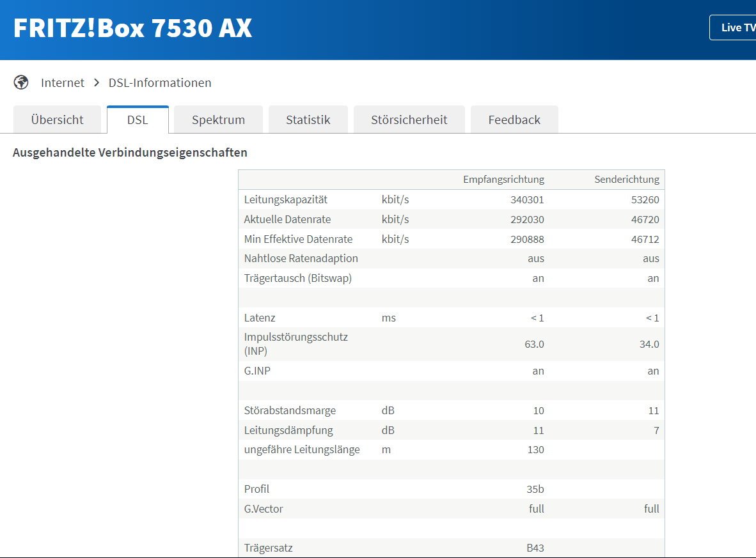Open the Spektrum tab
The width and height of the screenshot is (756, 558).
[x=218, y=120]
